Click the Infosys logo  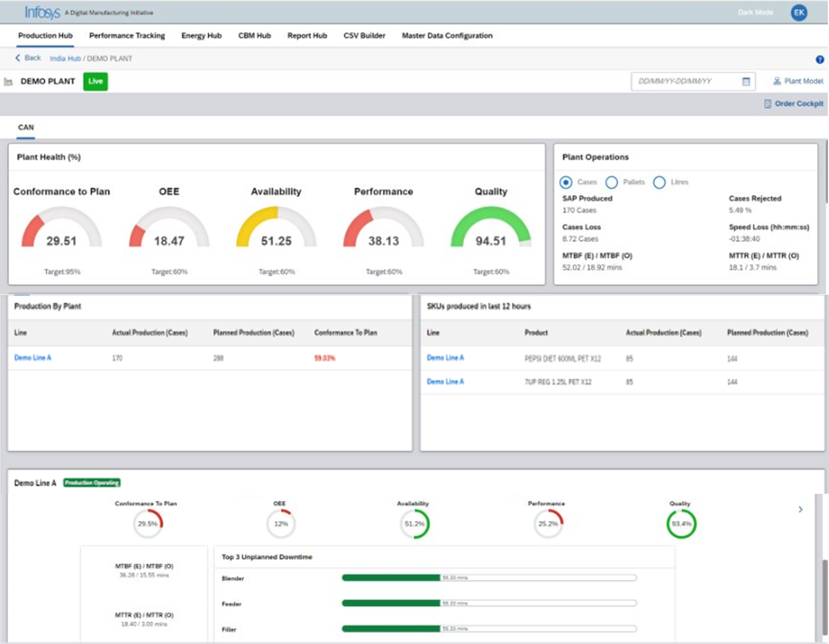pos(42,12)
